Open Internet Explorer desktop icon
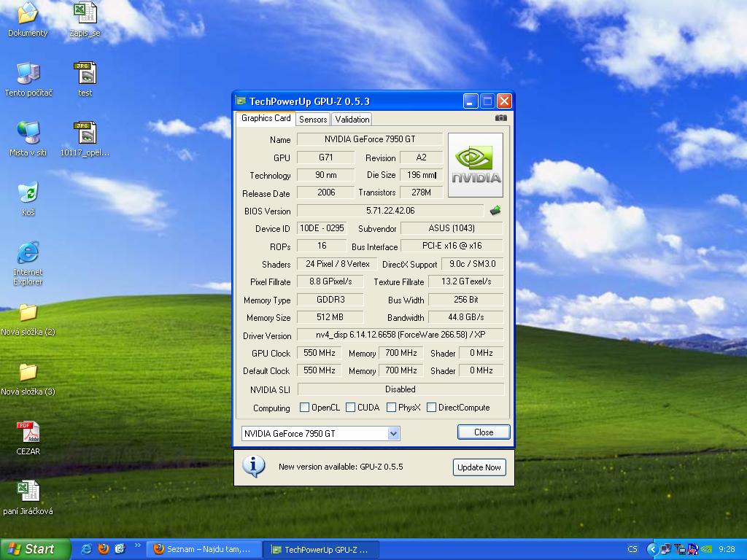Viewport: 747px width, 560px height. (28, 254)
